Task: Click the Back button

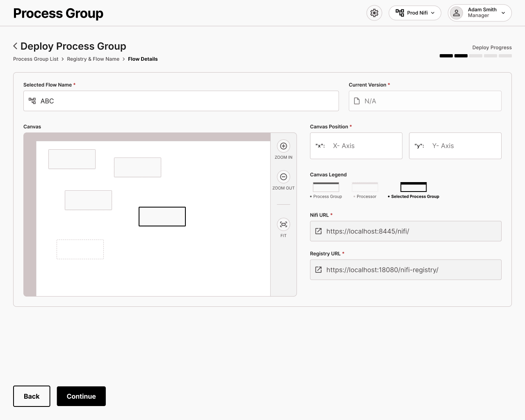Action: 32,396
